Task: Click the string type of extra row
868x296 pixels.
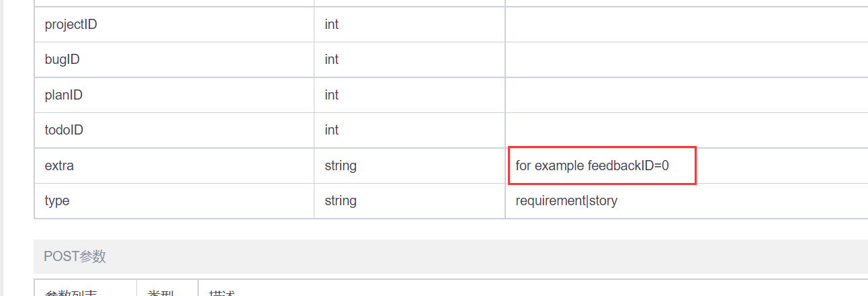Action: (x=341, y=165)
